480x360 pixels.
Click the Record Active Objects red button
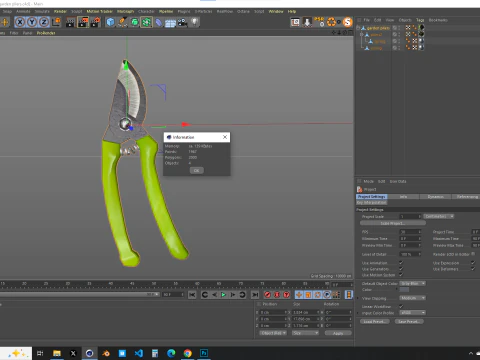[267, 295]
